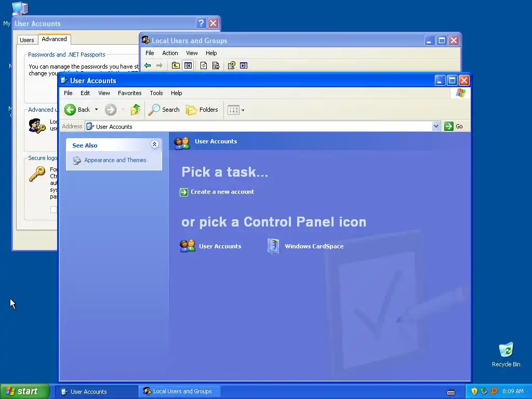
Task: Click the grey Forward arrow in Local Users and Groups
Action: pos(159,65)
